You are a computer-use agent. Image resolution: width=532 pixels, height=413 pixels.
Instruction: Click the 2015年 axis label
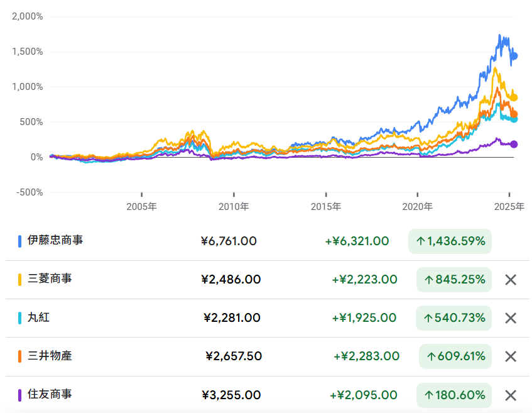[326, 206]
